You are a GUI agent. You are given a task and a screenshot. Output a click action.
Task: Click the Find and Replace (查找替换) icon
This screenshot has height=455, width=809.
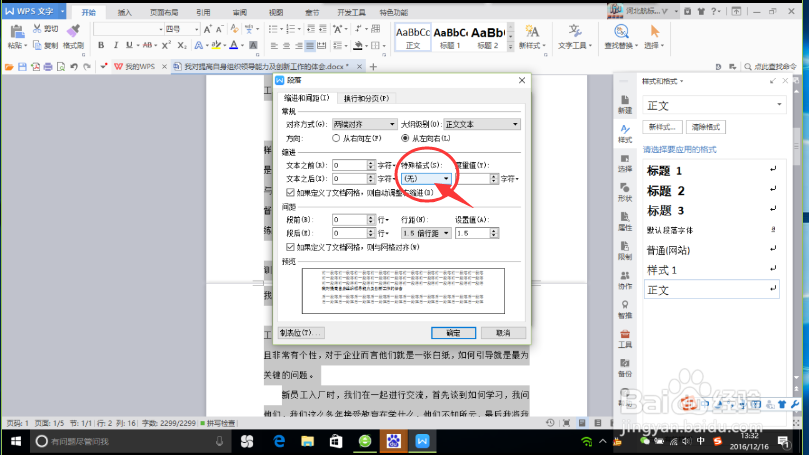coord(621,31)
